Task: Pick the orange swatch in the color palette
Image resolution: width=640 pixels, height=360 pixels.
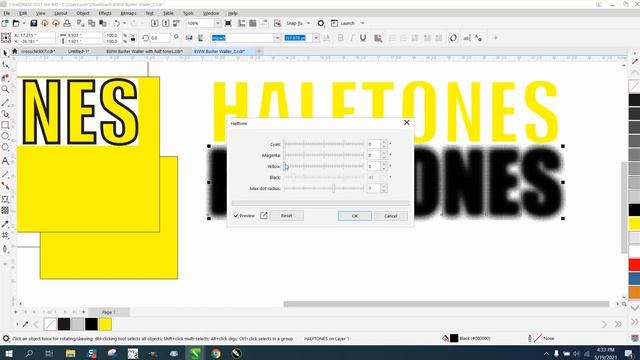Action: click(634, 292)
